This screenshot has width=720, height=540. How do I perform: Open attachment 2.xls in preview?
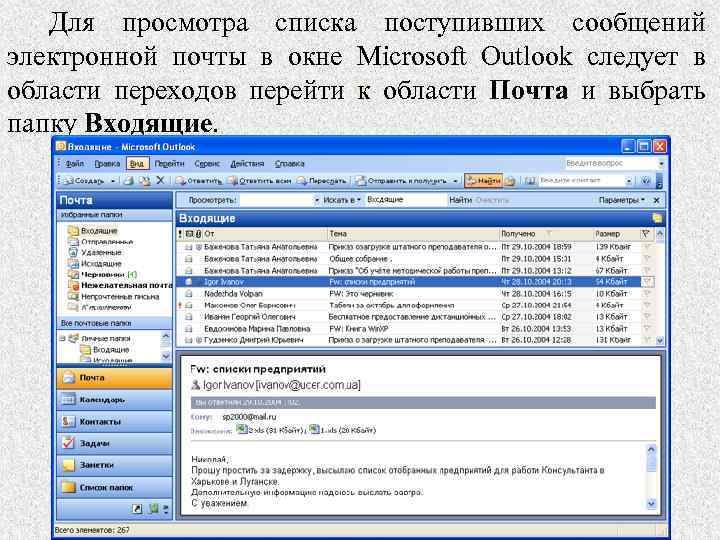point(270,430)
